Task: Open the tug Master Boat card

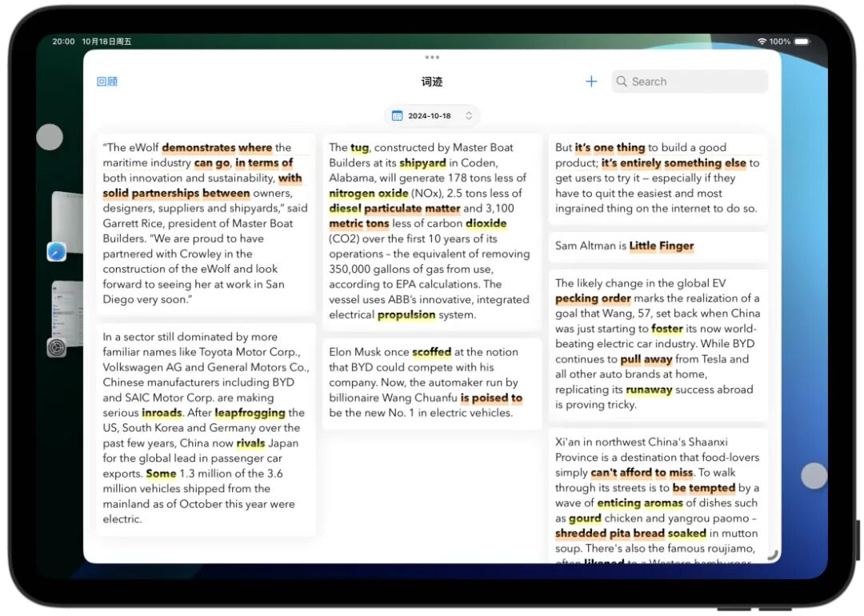Action: click(432, 231)
